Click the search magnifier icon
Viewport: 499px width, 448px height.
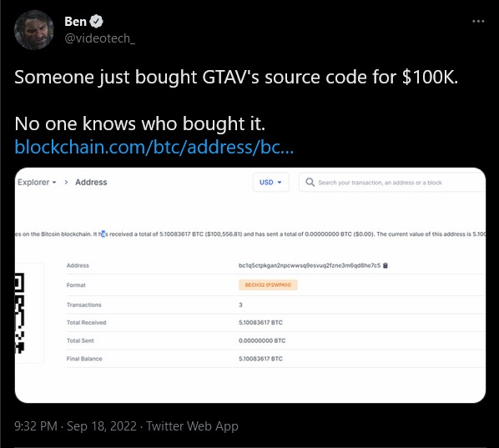coord(310,183)
